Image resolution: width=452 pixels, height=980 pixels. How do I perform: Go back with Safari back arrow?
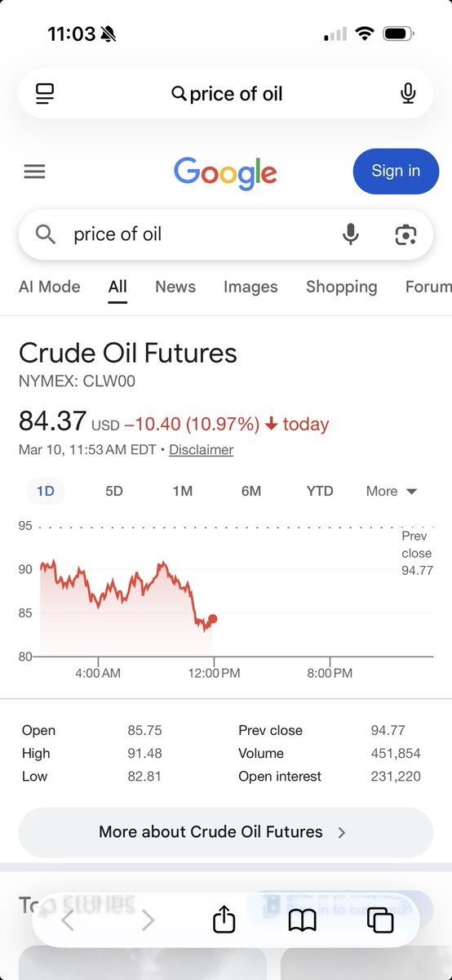pos(68,920)
